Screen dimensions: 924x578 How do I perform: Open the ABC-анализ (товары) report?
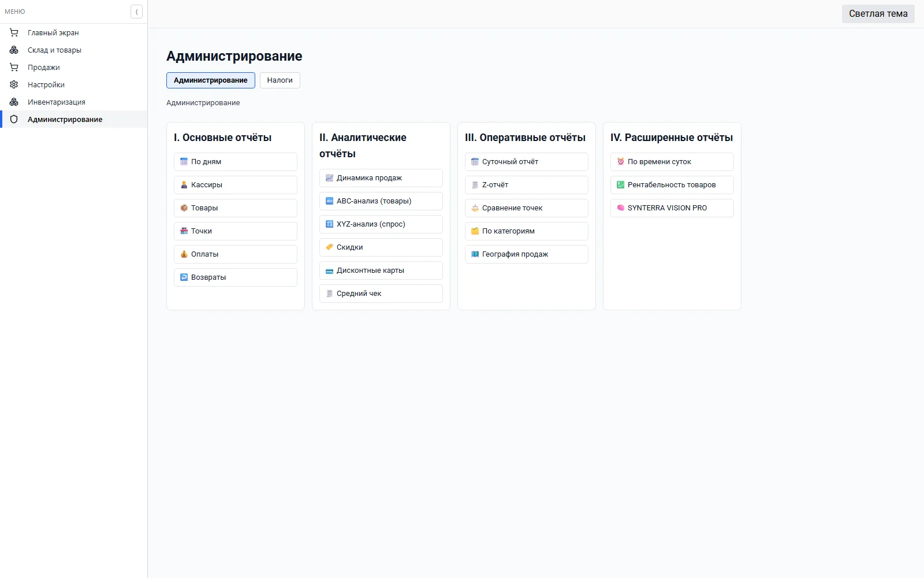[x=381, y=201]
